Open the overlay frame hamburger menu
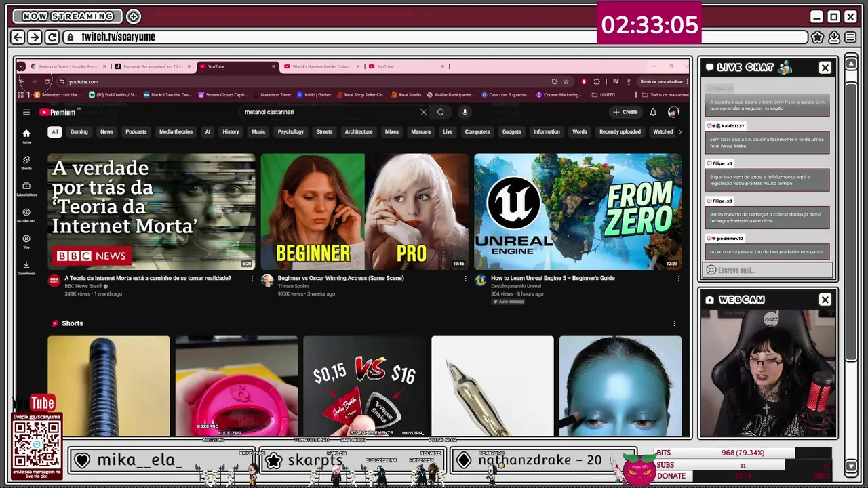Screen dimensions: 868x488 coord(850,37)
